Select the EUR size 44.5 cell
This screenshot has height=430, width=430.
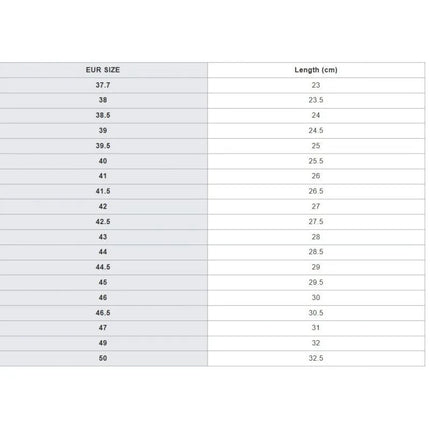point(103,267)
